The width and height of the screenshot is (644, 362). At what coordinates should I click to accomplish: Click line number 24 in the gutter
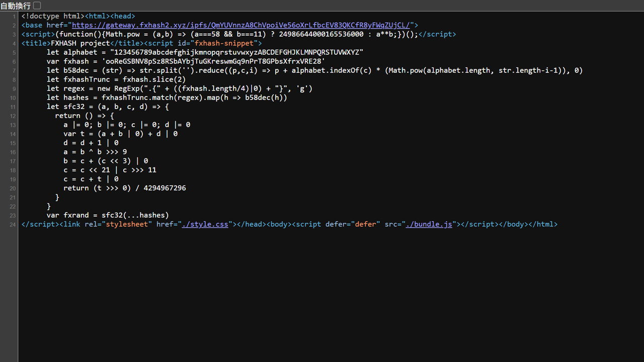pos(13,225)
